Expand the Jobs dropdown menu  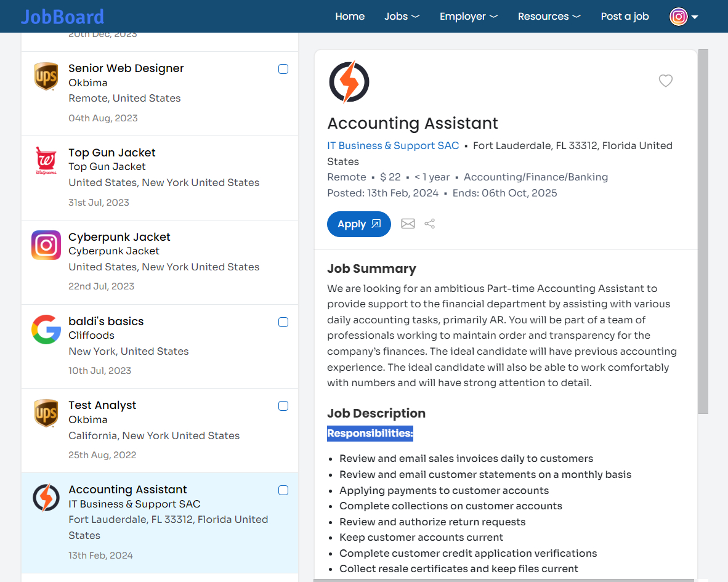[402, 17]
